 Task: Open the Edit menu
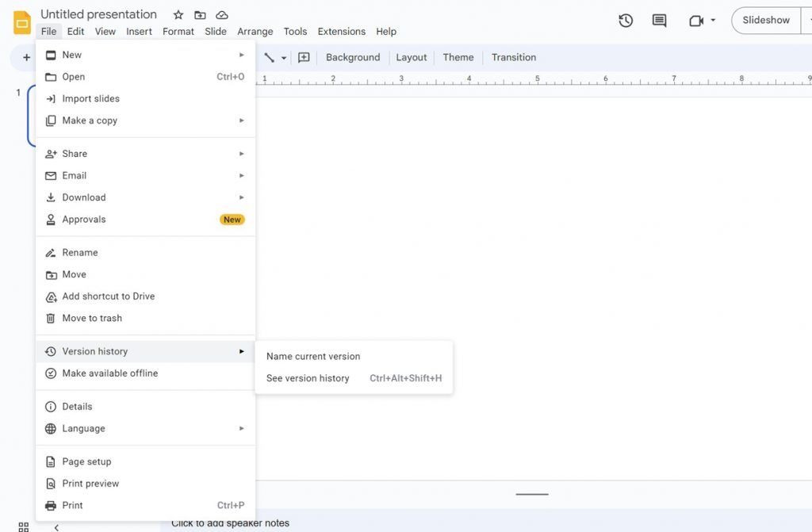[x=75, y=32]
